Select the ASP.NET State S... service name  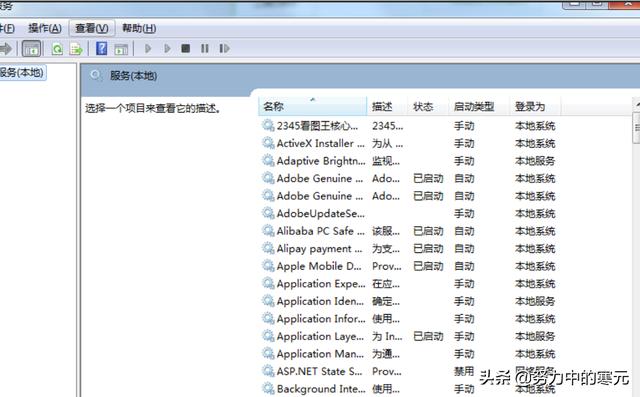tap(319, 371)
